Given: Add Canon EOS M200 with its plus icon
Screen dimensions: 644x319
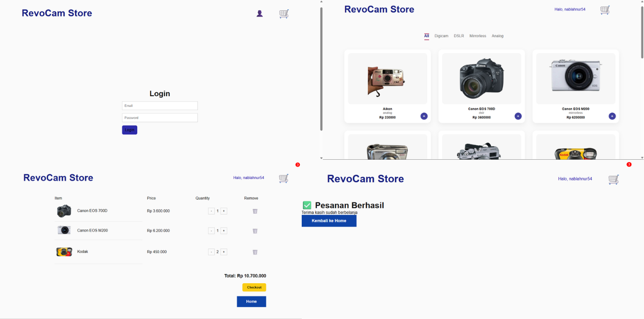Looking at the screenshot, I should pyautogui.click(x=611, y=116).
